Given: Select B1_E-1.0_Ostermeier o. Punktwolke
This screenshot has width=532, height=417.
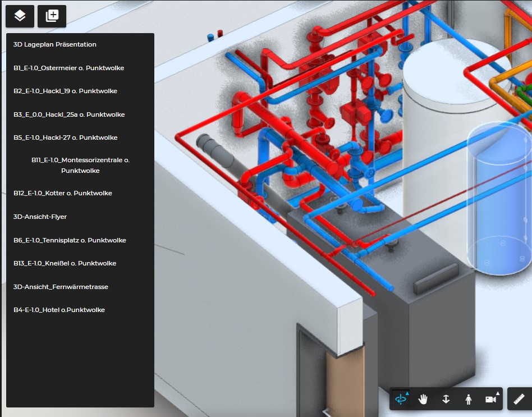Looking at the screenshot, I should coord(69,67).
